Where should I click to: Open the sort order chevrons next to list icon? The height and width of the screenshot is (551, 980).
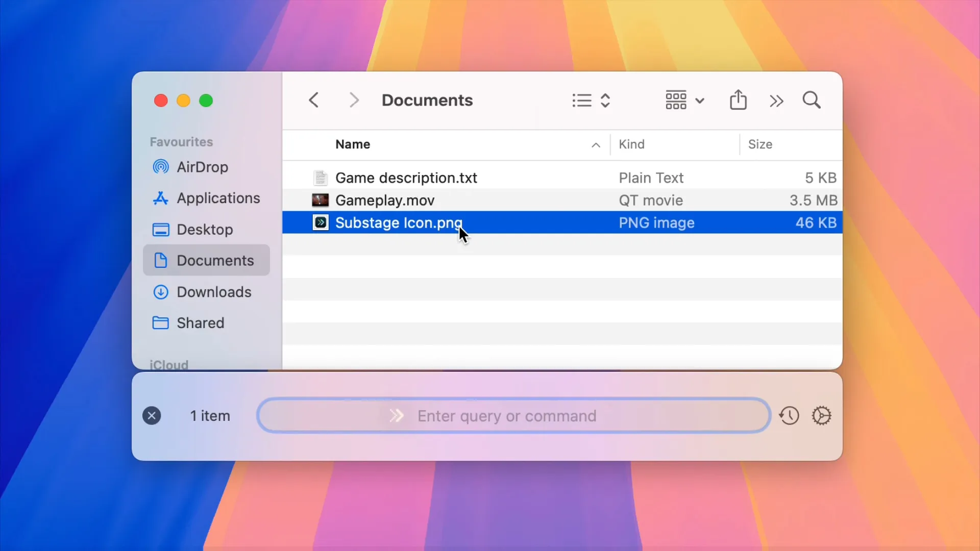click(x=606, y=100)
